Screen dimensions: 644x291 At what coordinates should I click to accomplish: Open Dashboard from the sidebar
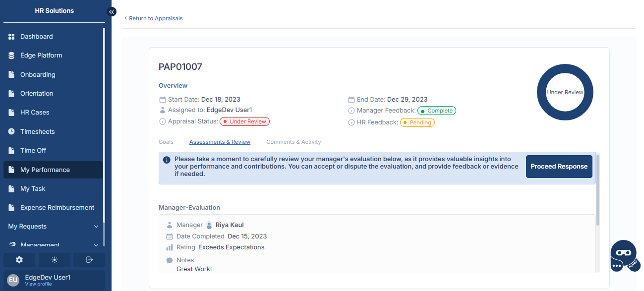(53, 37)
